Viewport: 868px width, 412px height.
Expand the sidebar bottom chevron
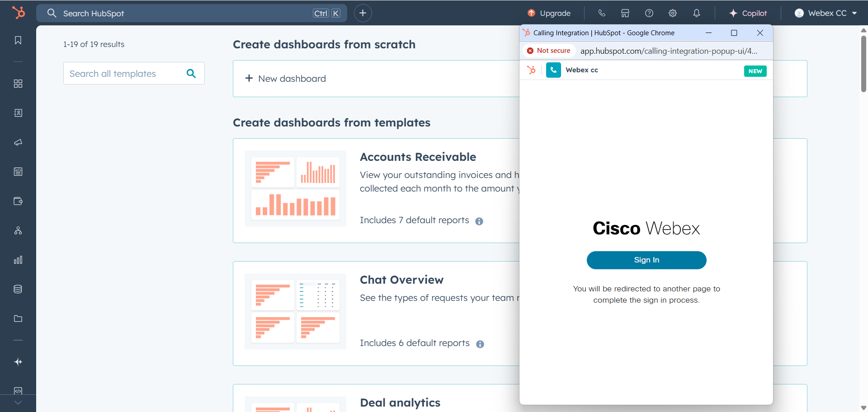click(18, 403)
